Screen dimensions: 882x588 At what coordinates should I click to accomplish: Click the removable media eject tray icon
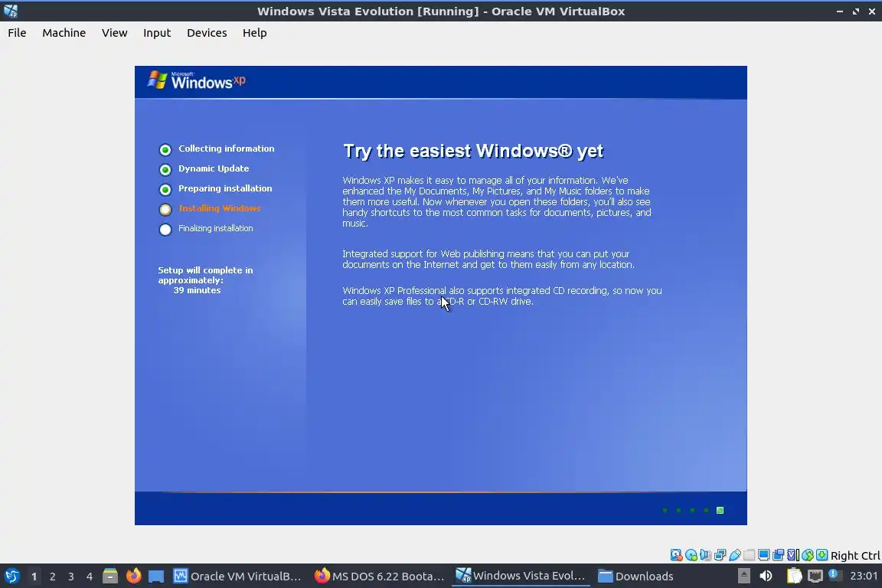coord(743,576)
